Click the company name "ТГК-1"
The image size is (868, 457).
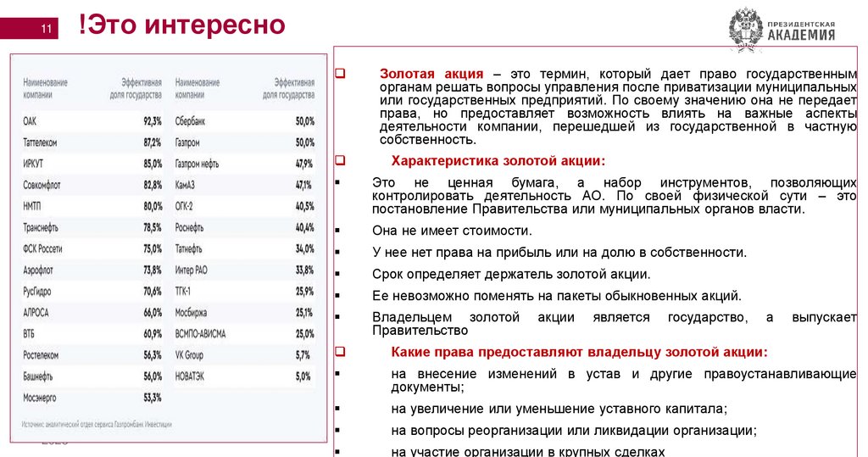183,292
